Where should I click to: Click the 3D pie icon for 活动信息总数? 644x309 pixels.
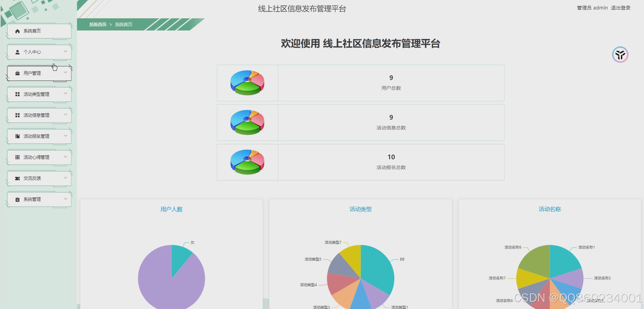point(247,122)
